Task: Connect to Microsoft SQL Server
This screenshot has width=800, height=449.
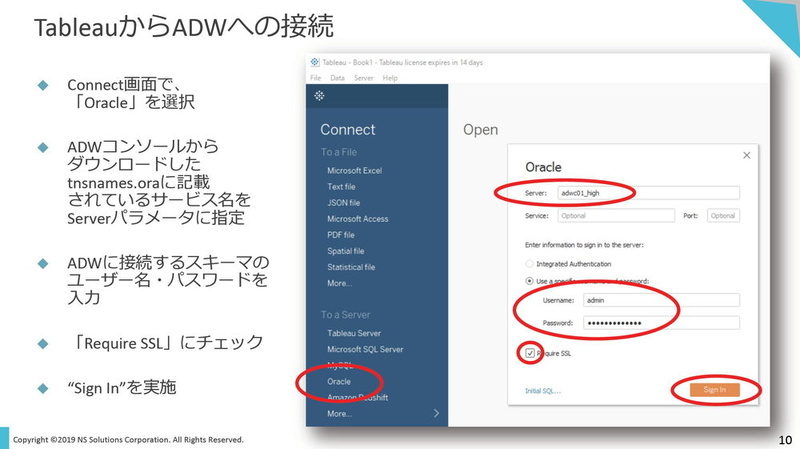Action: click(x=365, y=350)
